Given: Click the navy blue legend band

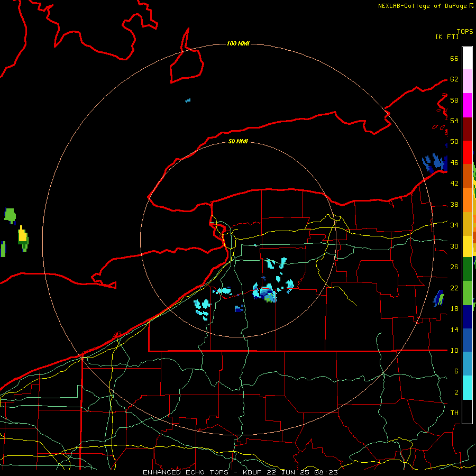Looking at the screenshot, I should 467,317.
